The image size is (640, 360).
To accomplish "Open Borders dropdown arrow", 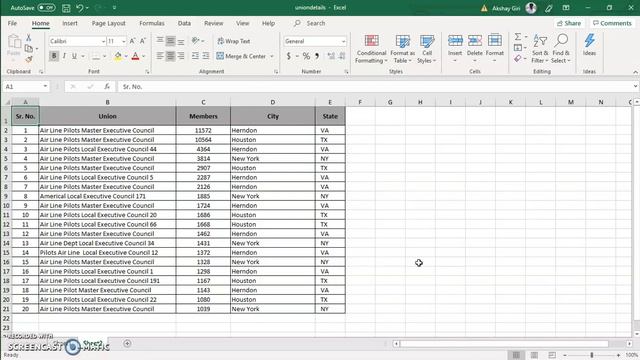I will pos(104,56).
